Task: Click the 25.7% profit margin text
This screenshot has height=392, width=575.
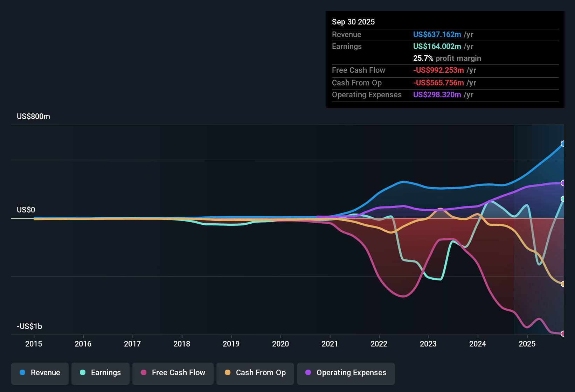Action: [447, 58]
